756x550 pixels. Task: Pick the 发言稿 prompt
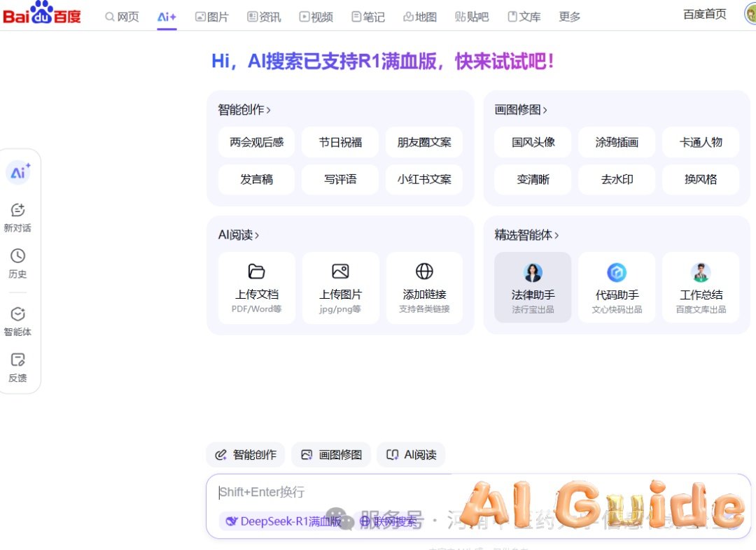tap(256, 179)
